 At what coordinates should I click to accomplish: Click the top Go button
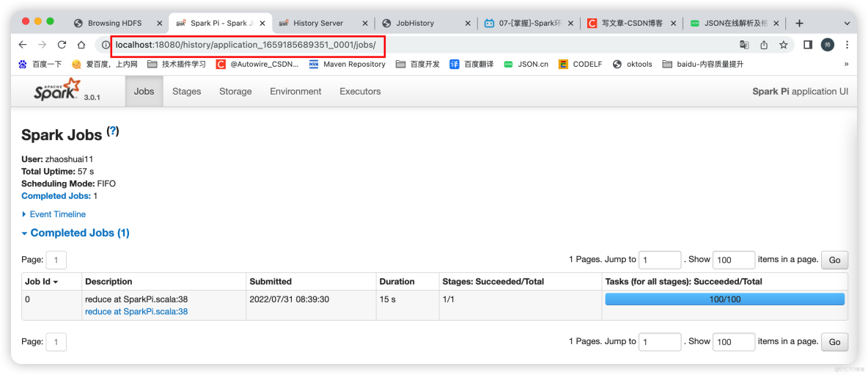click(834, 260)
